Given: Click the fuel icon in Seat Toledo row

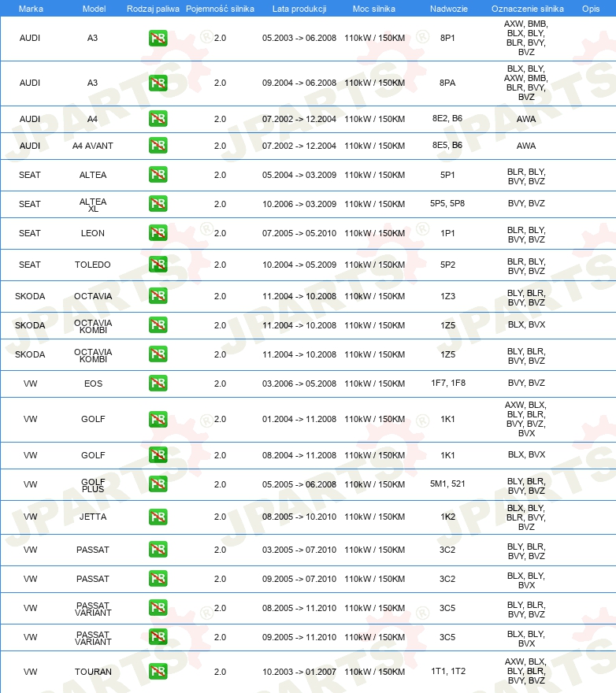Looking at the screenshot, I should point(158,265).
